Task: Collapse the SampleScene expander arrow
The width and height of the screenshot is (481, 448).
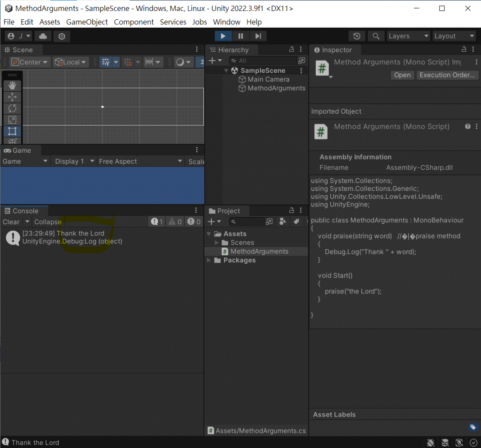Action: pos(226,71)
